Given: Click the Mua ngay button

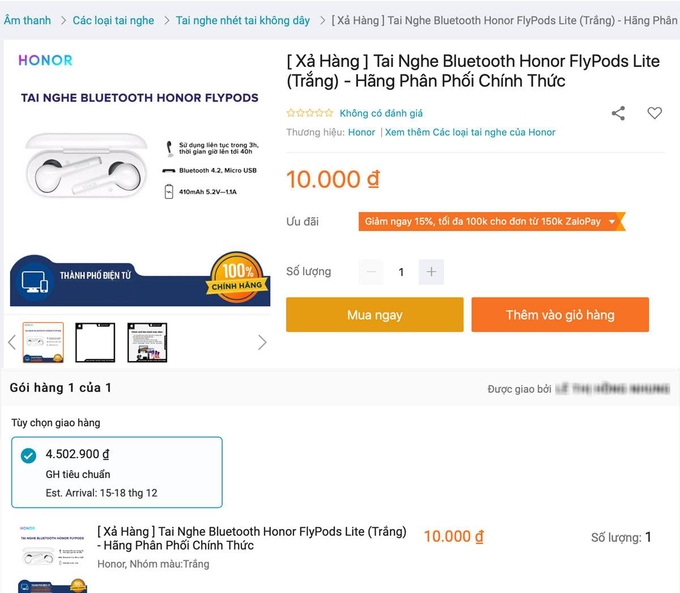Looking at the screenshot, I should tap(374, 315).
